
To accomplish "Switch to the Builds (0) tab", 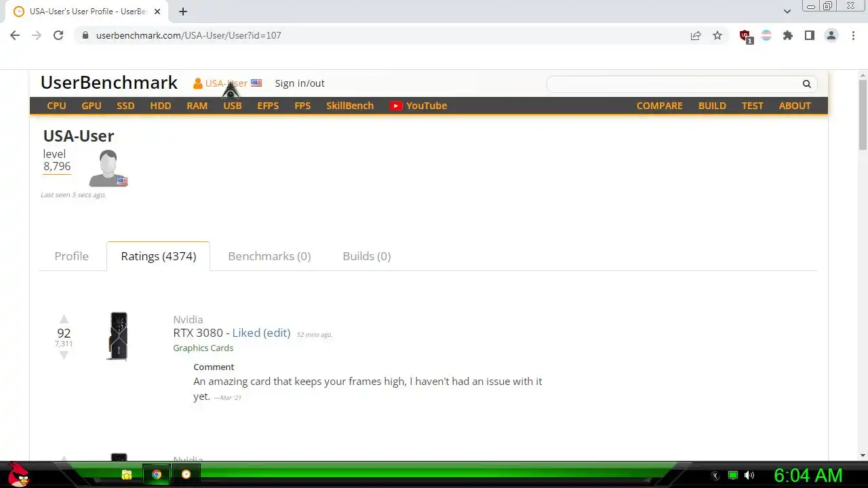I will [x=367, y=256].
